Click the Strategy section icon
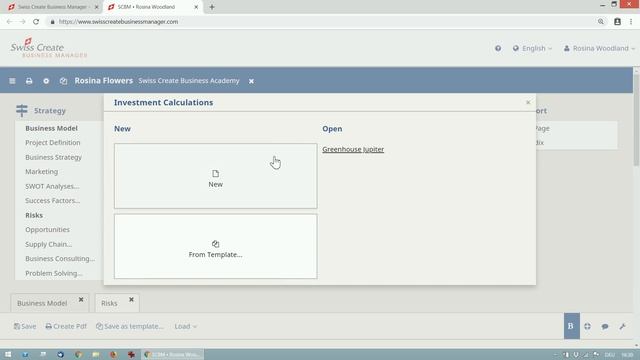The height and width of the screenshot is (360, 640). [22, 110]
